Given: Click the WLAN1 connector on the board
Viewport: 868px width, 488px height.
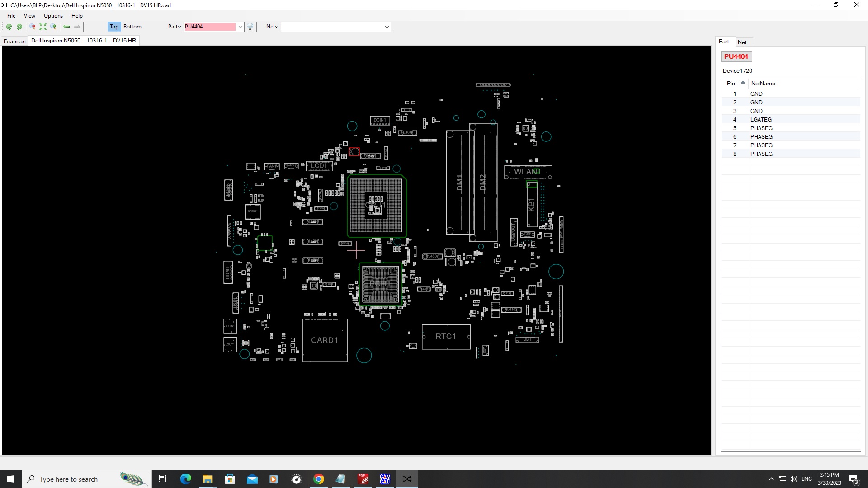Looking at the screenshot, I should click(528, 172).
